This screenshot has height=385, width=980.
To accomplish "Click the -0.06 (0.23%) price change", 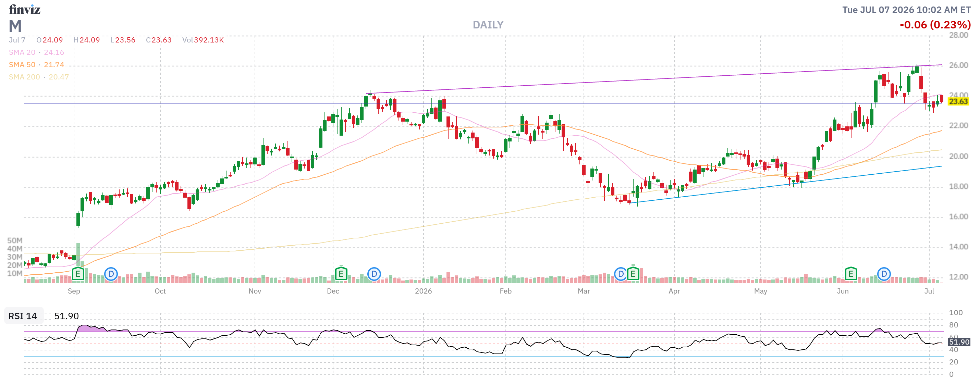I will [x=935, y=25].
